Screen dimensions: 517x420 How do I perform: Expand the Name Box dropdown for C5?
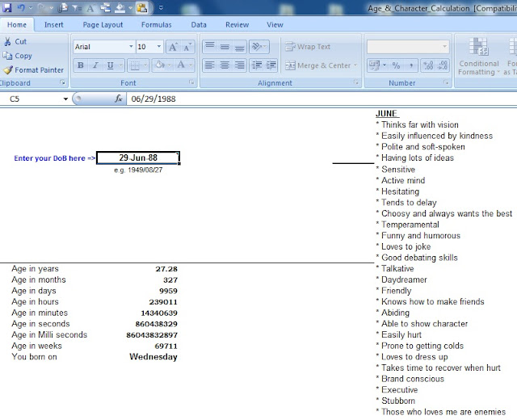tap(65, 99)
